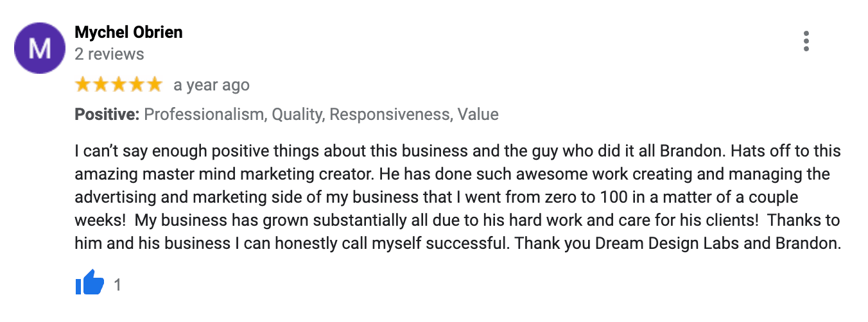This screenshot has width=868, height=322.
Task: Select the "Value" attribute text
Action: pos(478,115)
